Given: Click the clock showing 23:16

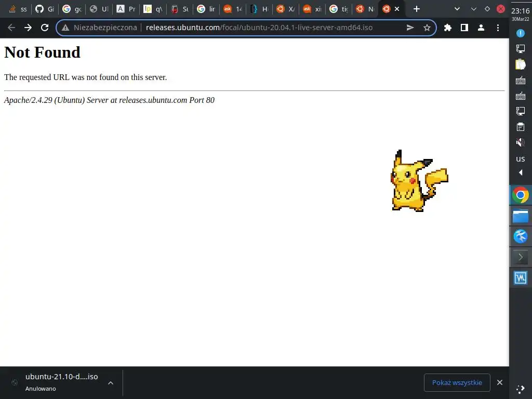Looking at the screenshot, I should coord(521,11).
